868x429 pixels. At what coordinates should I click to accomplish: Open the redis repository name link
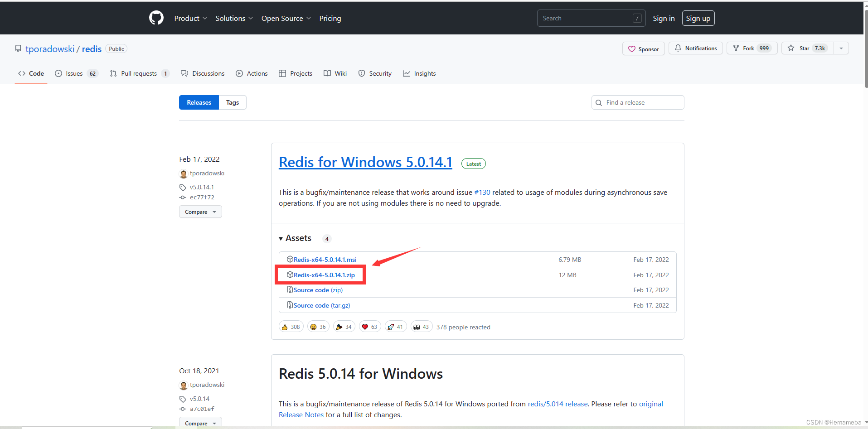[92, 49]
